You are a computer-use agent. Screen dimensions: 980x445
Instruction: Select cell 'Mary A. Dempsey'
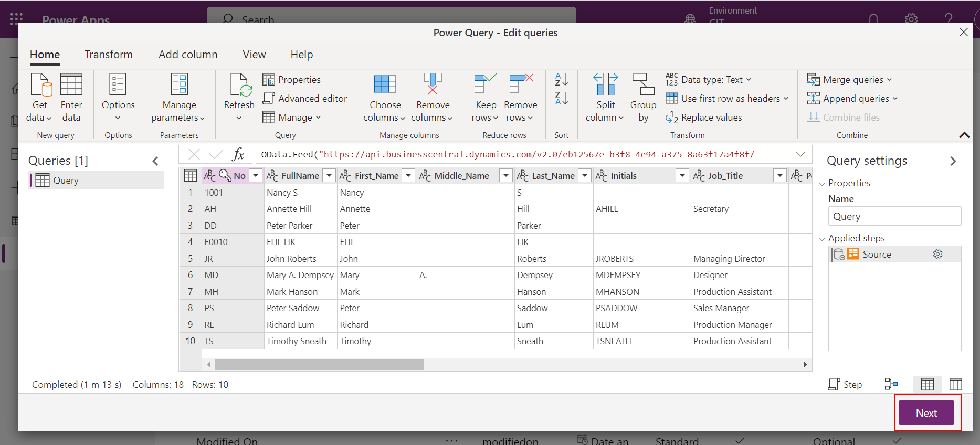(300, 275)
